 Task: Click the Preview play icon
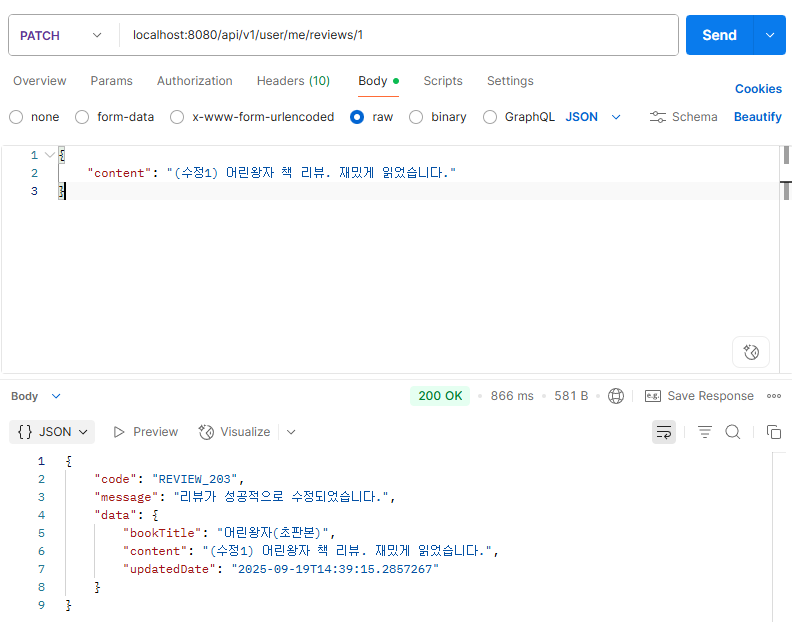[x=119, y=432]
